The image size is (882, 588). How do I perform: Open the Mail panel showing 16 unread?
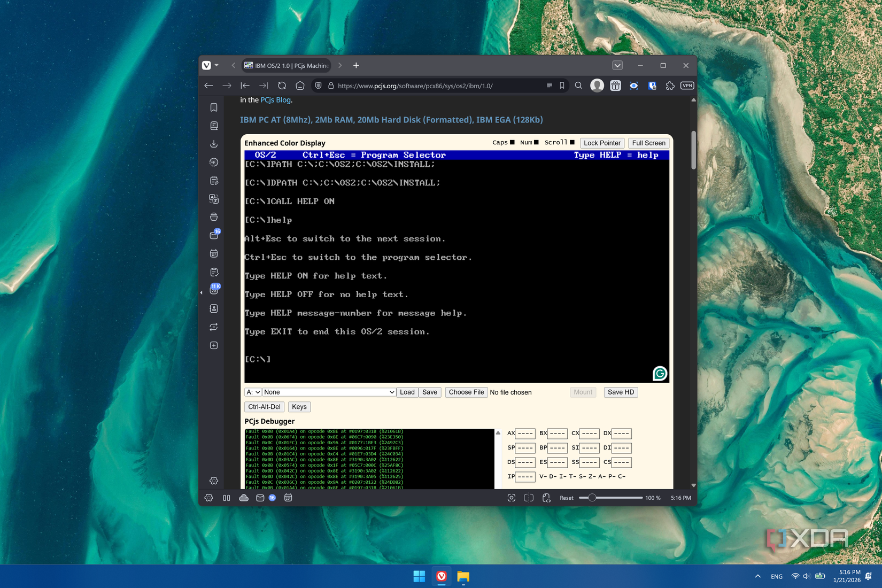(214, 235)
